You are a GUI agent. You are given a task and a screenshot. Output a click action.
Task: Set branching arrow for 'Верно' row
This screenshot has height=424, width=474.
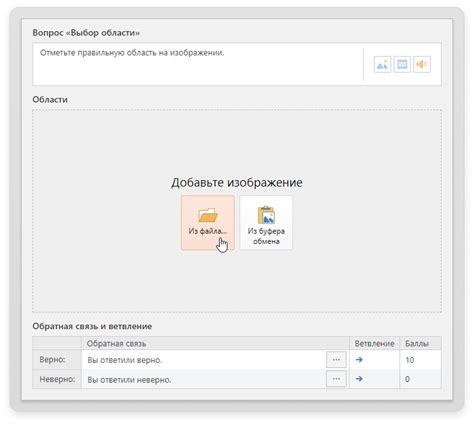tap(359, 360)
